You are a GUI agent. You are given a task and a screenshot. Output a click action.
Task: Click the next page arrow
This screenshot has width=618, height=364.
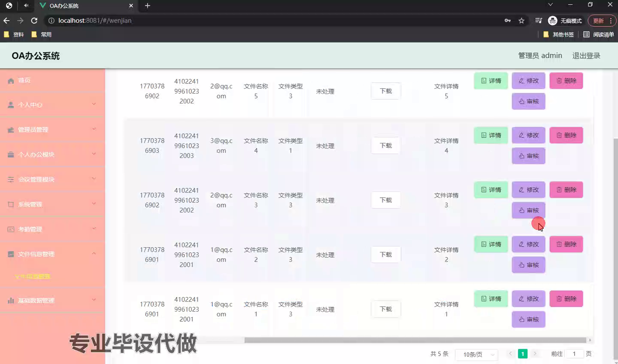(535, 354)
